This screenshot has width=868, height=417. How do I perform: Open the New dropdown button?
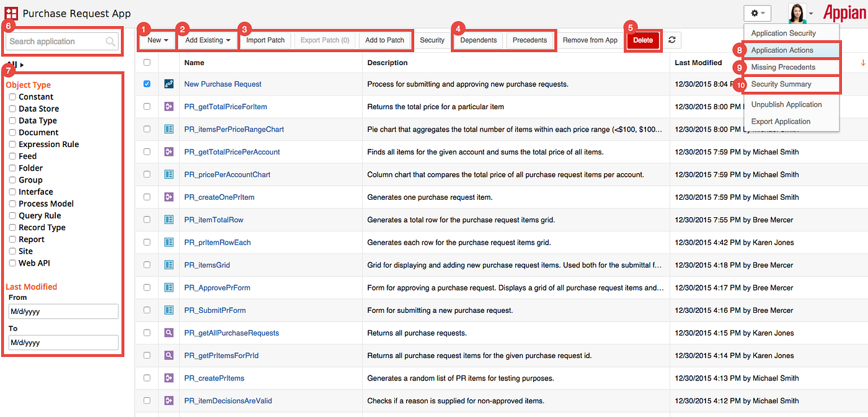coord(158,40)
